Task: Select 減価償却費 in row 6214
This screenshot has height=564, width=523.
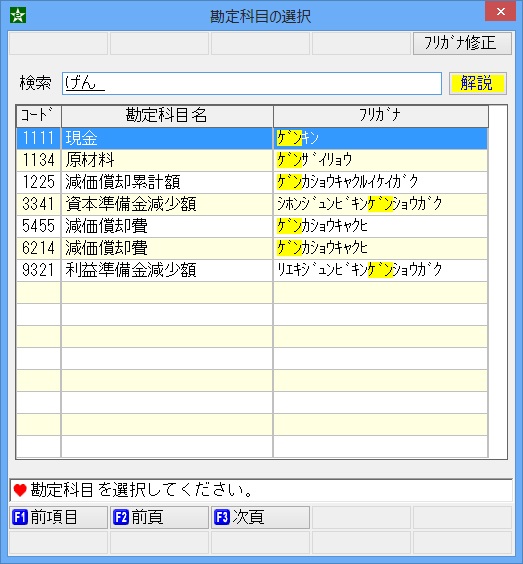Action: (167, 248)
